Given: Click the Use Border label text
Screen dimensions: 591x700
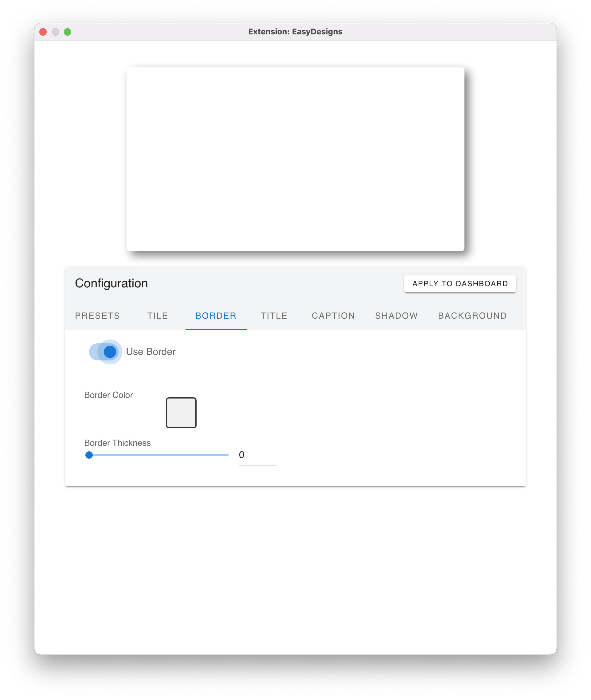Looking at the screenshot, I should point(151,352).
